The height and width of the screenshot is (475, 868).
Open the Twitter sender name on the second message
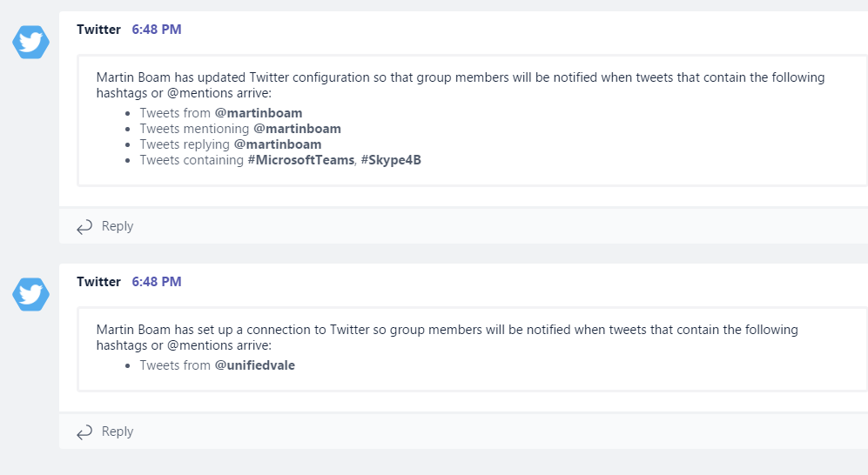[98, 282]
